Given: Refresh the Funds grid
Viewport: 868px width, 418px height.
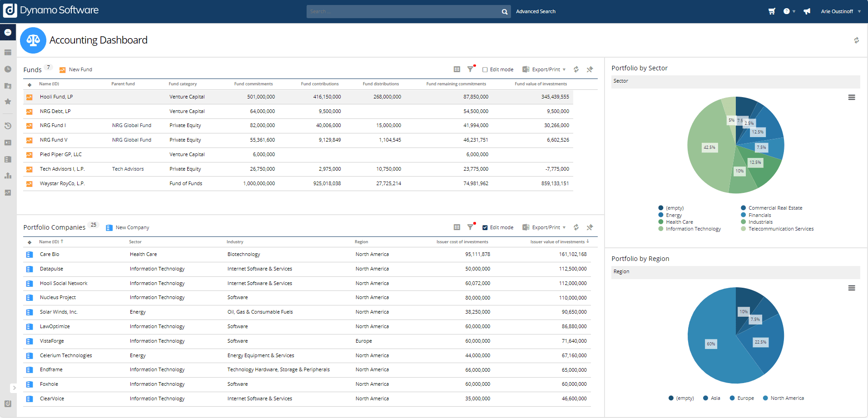Looking at the screenshot, I should 576,69.
